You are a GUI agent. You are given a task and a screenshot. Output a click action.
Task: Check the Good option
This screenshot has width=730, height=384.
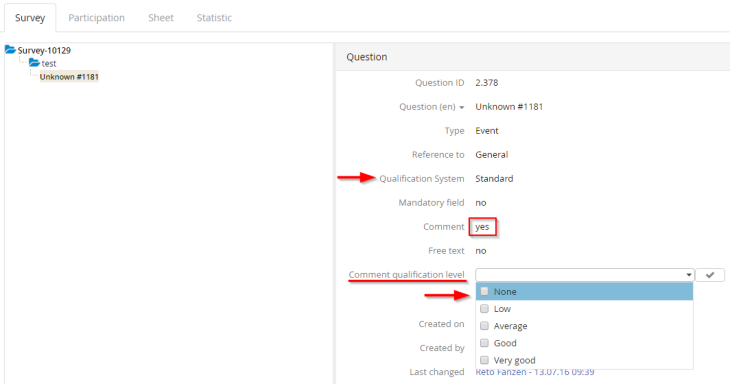(484, 343)
